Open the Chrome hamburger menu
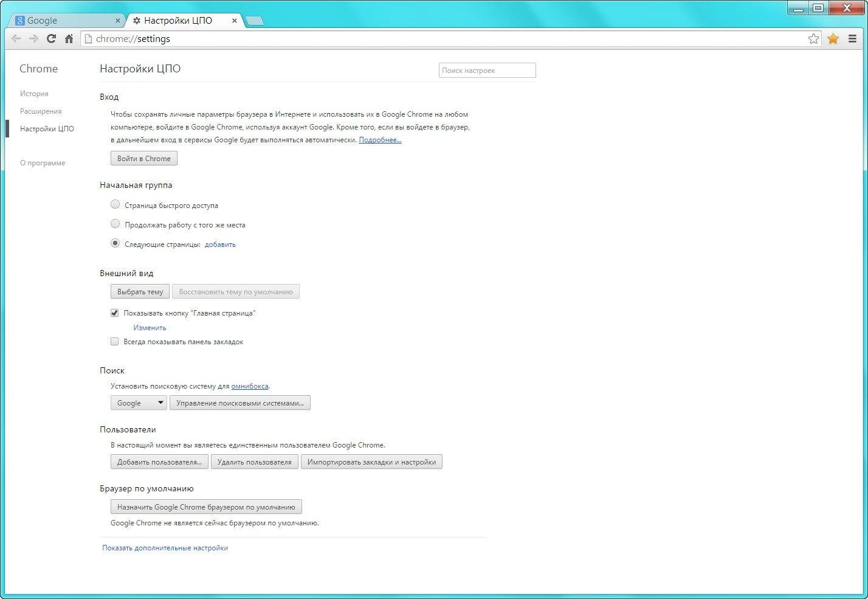Screen dimensions: 868x599 coord(852,39)
